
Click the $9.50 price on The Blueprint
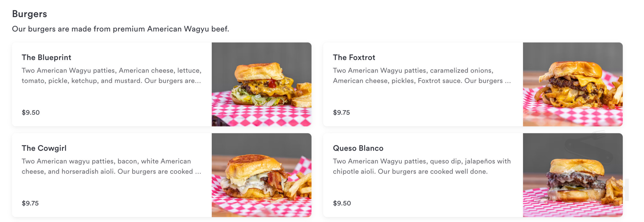(30, 113)
